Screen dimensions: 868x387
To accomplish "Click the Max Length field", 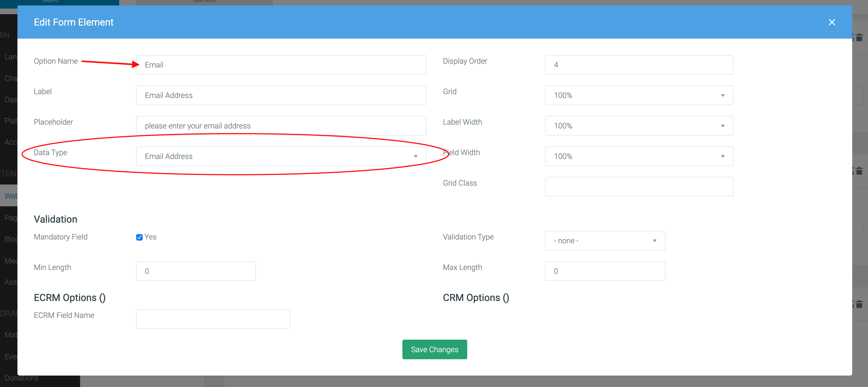I will 604,271.
